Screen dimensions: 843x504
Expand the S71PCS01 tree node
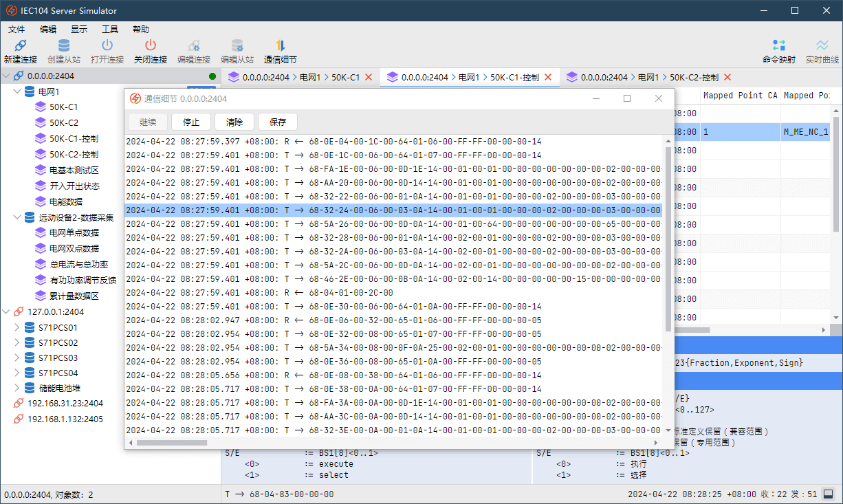point(17,328)
